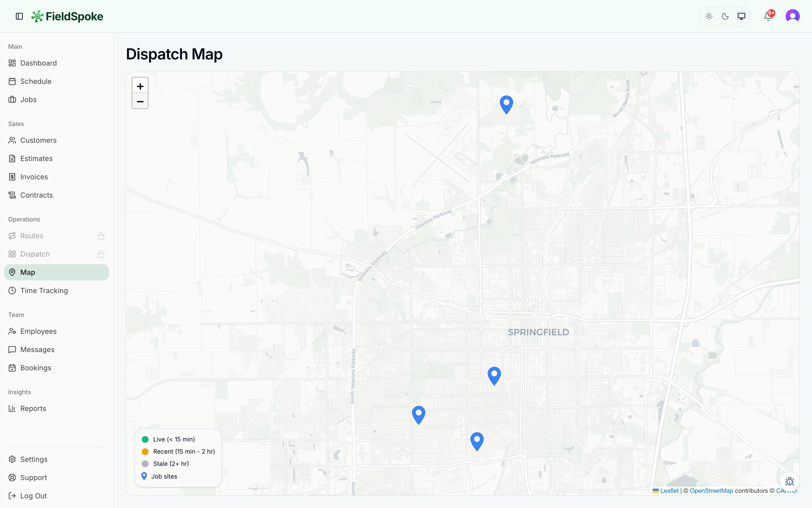Screen dimensions: 812x508
Task: Click 'Stale (2+ hr)' legend text
Action: coord(171,464)
